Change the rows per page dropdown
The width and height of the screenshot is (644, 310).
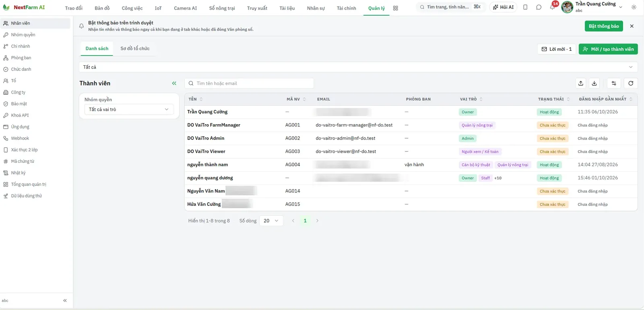(x=271, y=221)
